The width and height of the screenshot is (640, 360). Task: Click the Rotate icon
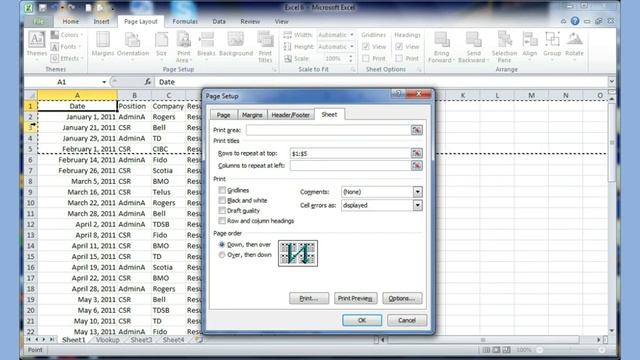point(574,40)
